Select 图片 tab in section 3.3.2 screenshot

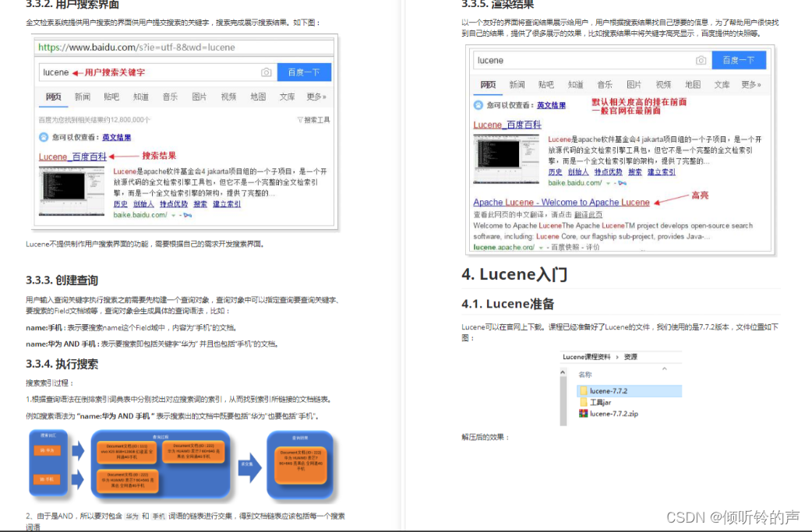point(199,97)
